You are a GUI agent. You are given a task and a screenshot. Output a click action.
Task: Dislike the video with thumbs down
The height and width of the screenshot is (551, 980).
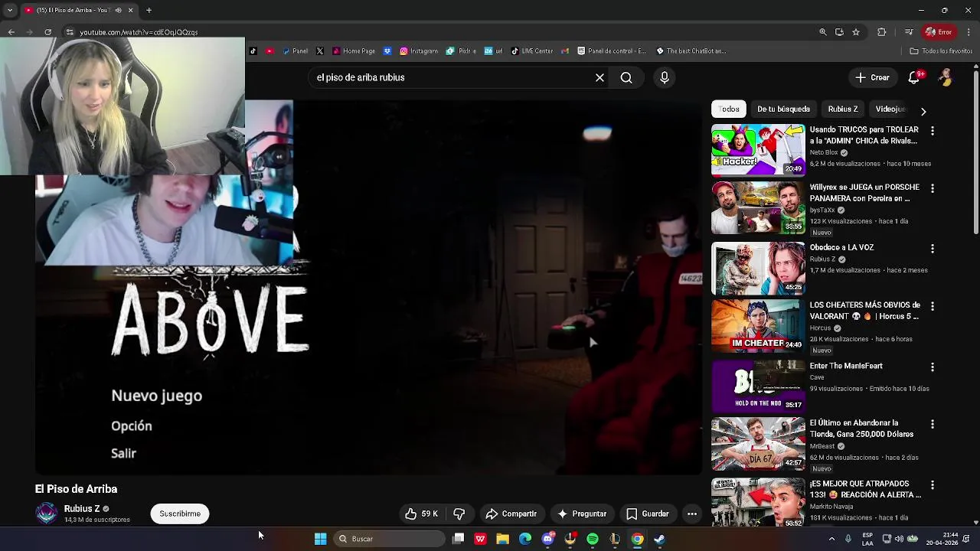(x=459, y=514)
